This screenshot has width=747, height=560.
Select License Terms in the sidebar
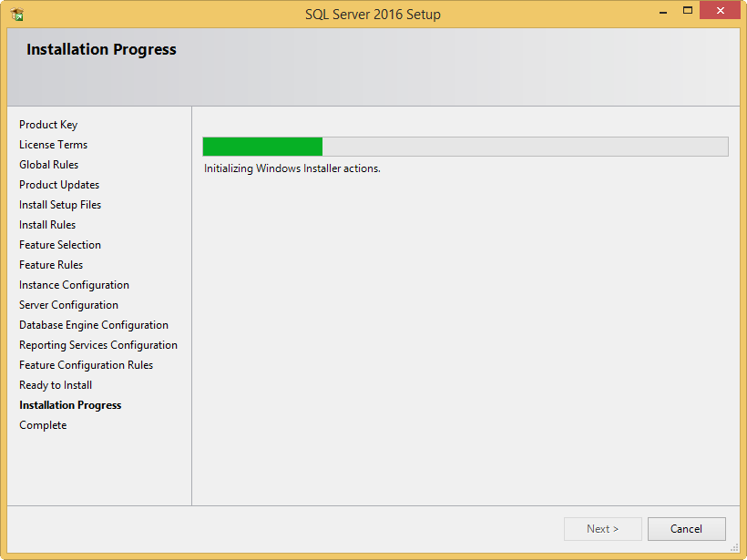tap(53, 145)
